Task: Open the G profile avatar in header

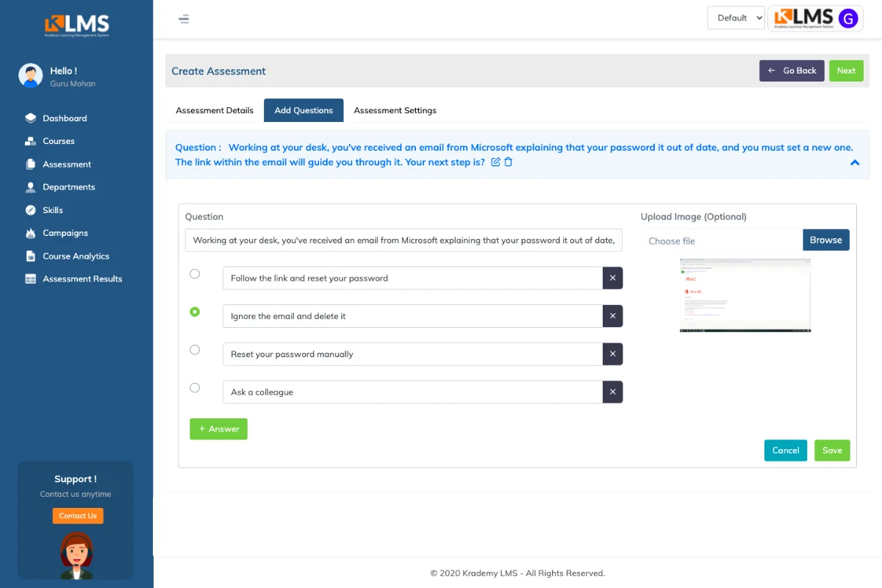Action: pos(848,19)
